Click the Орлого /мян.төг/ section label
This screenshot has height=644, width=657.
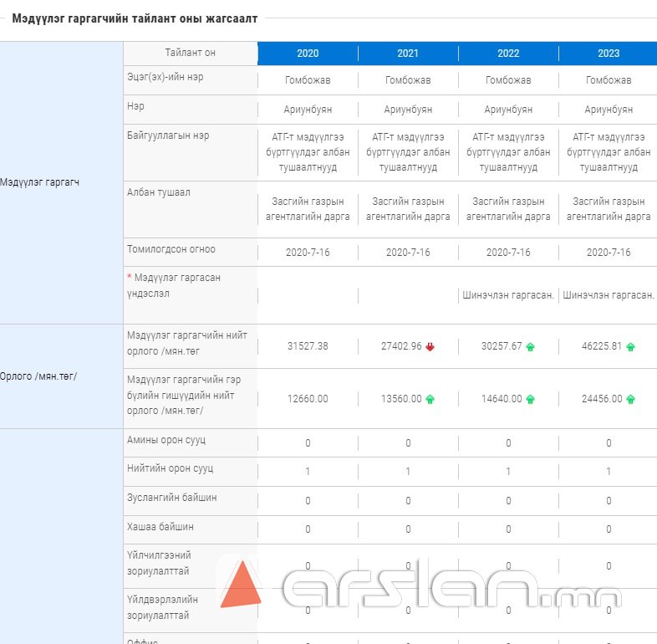pyautogui.click(x=38, y=376)
